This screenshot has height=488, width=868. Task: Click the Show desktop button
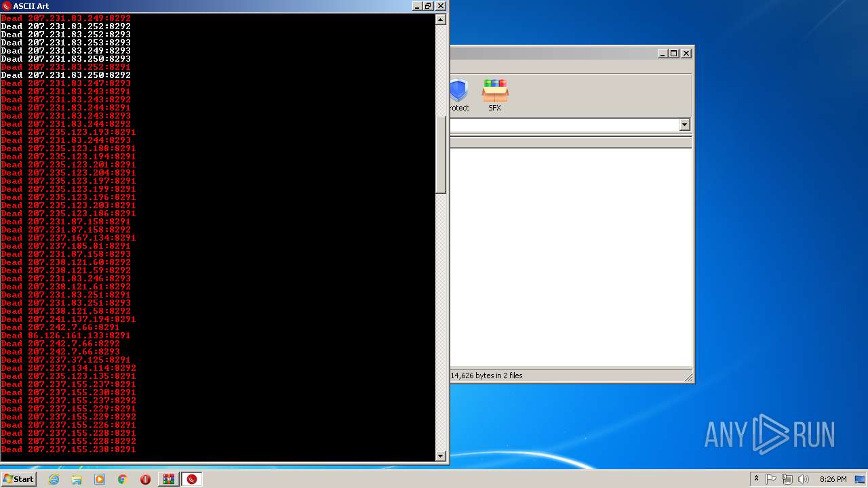[861, 479]
